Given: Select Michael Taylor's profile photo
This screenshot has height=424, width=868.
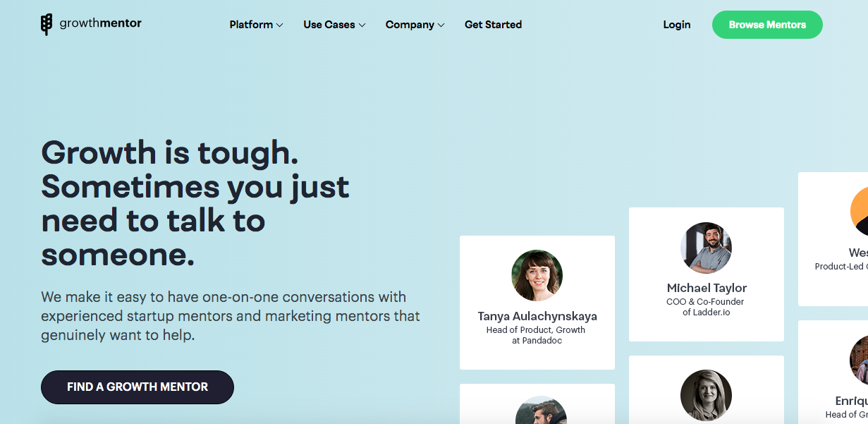Looking at the screenshot, I should click(x=706, y=248).
